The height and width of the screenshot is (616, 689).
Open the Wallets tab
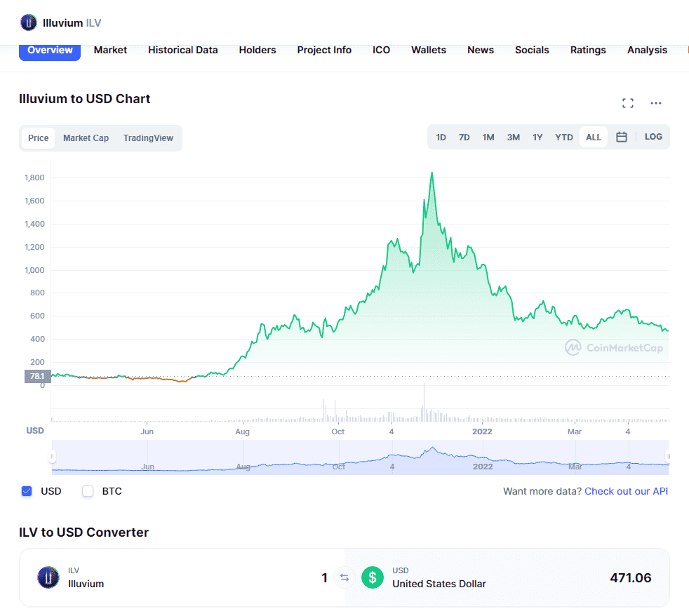[x=429, y=50]
